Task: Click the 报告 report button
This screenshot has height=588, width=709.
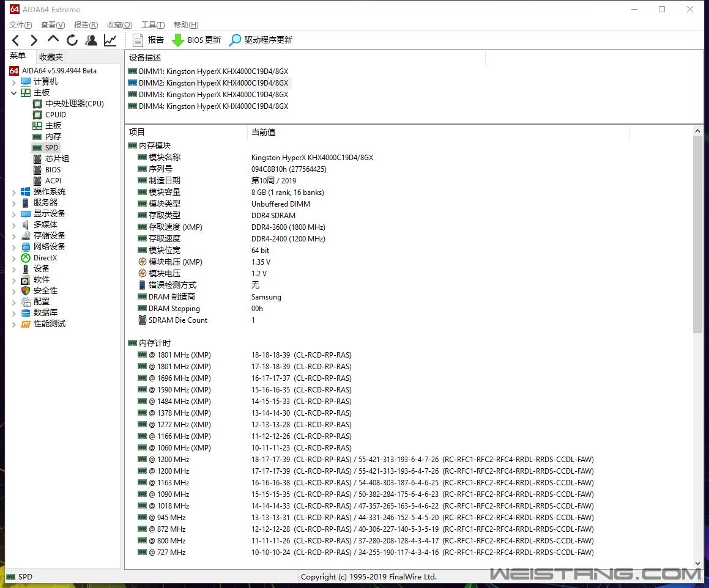Action: coord(148,40)
